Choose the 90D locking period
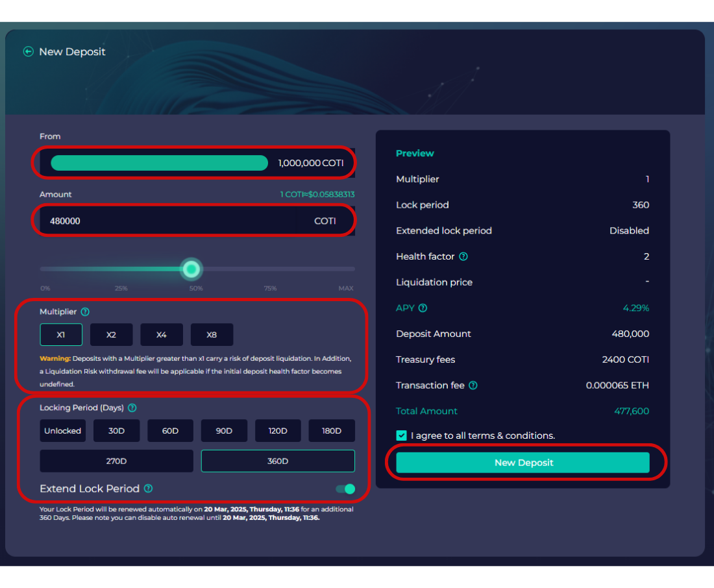 point(224,430)
